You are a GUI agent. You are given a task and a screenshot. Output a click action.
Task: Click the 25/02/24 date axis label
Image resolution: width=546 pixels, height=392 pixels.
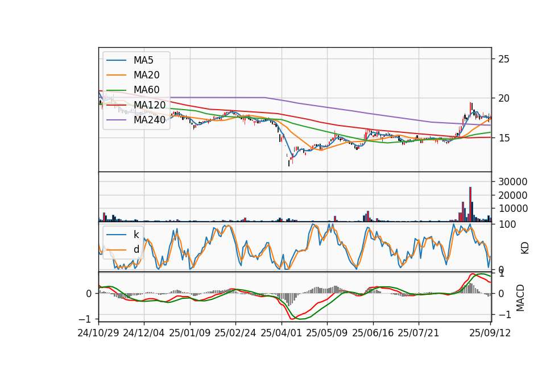[235, 333]
